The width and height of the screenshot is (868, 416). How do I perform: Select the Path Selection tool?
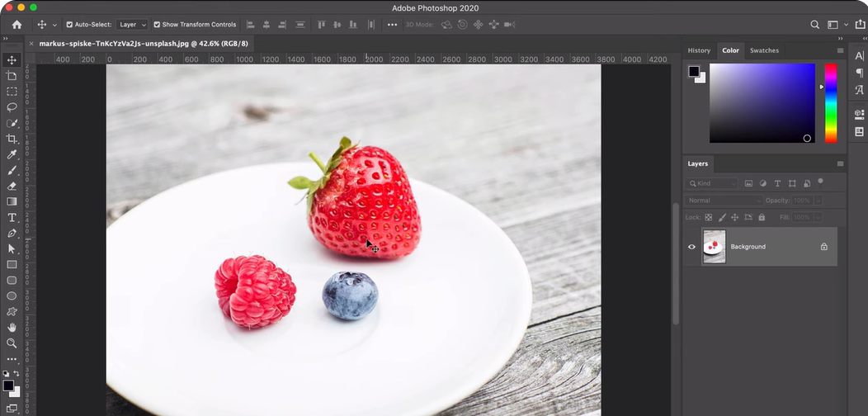(12, 249)
